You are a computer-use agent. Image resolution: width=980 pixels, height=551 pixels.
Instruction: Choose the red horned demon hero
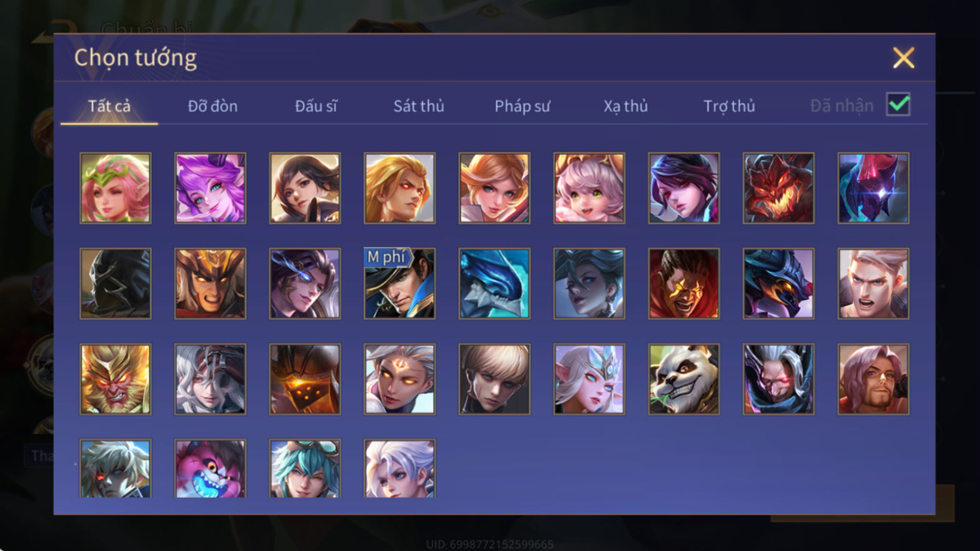pyautogui.click(x=779, y=188)
